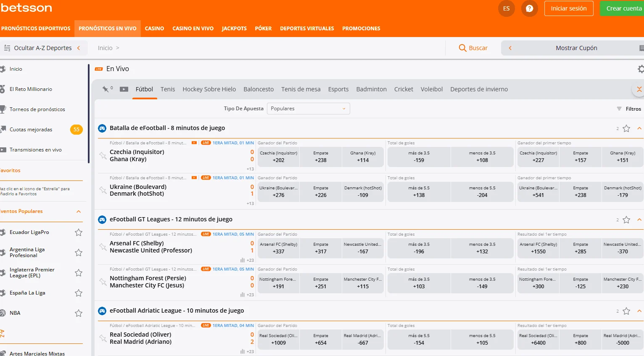Collapse the Batalla de eFootball section
The image size is (644, 356).
639,128
